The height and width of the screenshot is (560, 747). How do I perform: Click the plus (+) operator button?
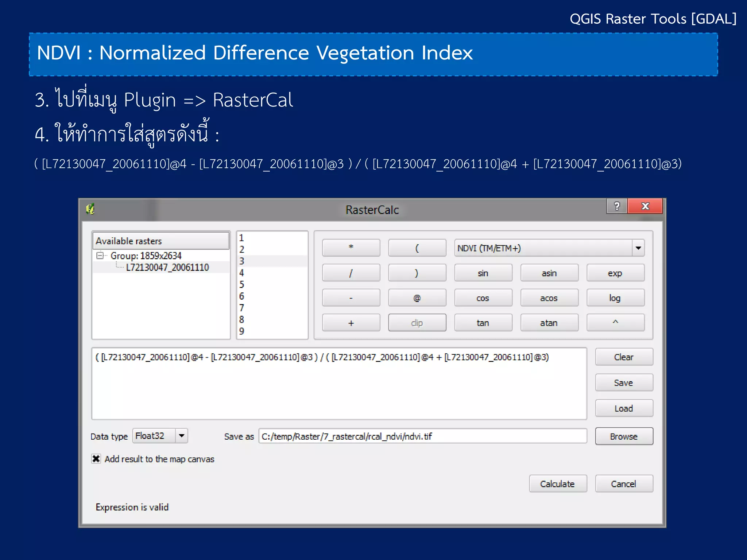tap(351, 323)
